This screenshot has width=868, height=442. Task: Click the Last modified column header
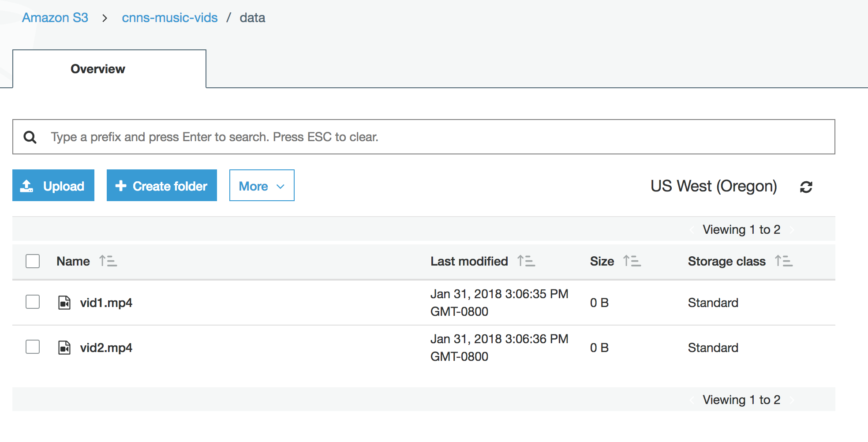click(x=469, y=261)
